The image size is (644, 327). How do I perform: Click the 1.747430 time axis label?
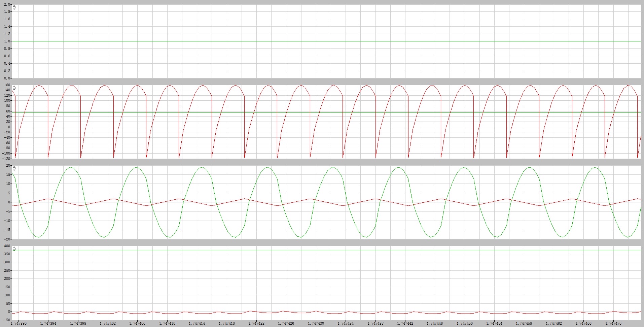[316, 324]
